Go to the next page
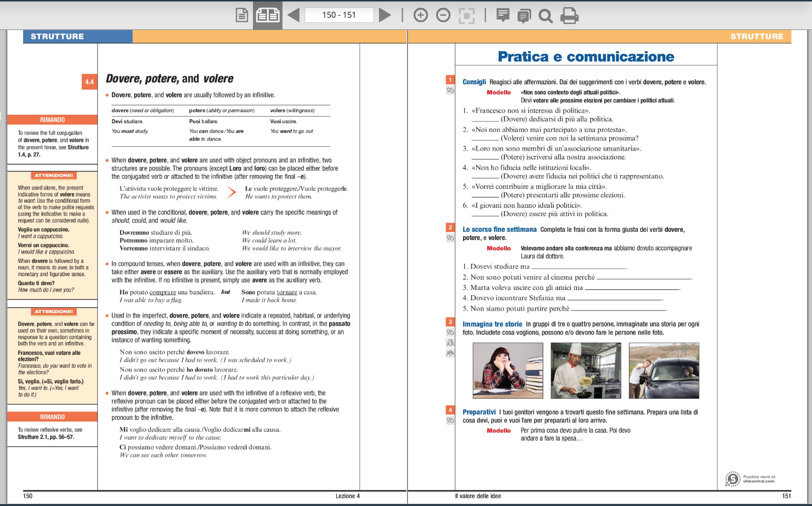Viewport: 812px width, 506px height. [x=385, y=15]
